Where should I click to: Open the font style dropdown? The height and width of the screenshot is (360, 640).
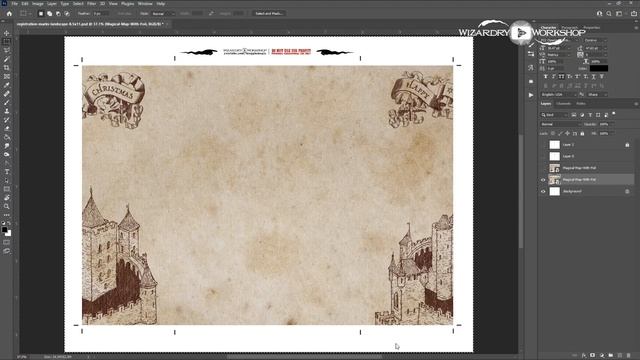(595, 40)
